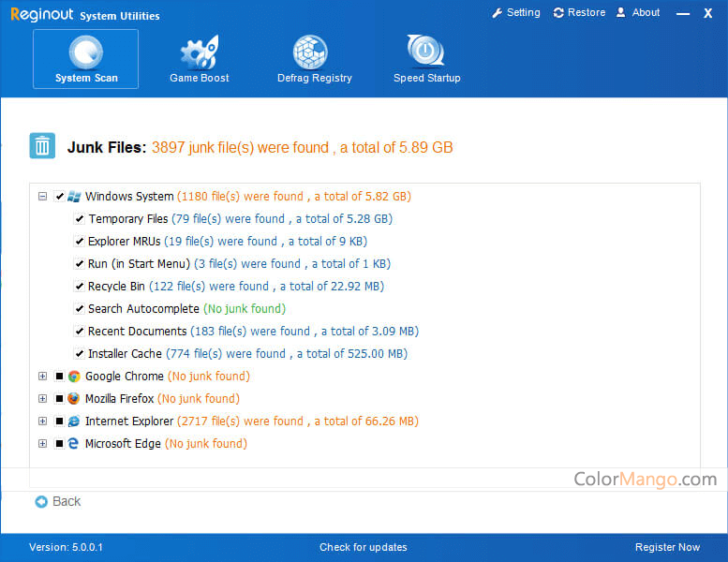Image resolution: width=728 pixels, height=562 pixels.
Task: Uncheck the Installer Cache checkbox
Action: [x=80, y=354]
